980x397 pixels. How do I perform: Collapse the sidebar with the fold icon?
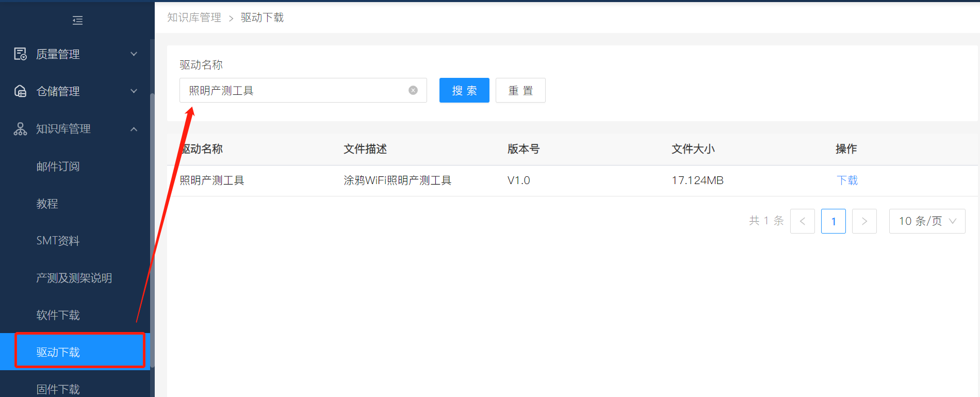77,21
